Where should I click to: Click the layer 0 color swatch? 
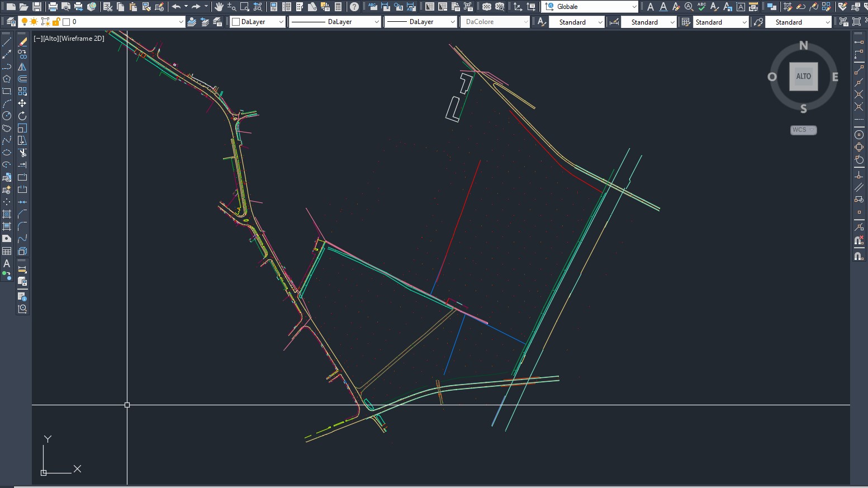(67, 22)
